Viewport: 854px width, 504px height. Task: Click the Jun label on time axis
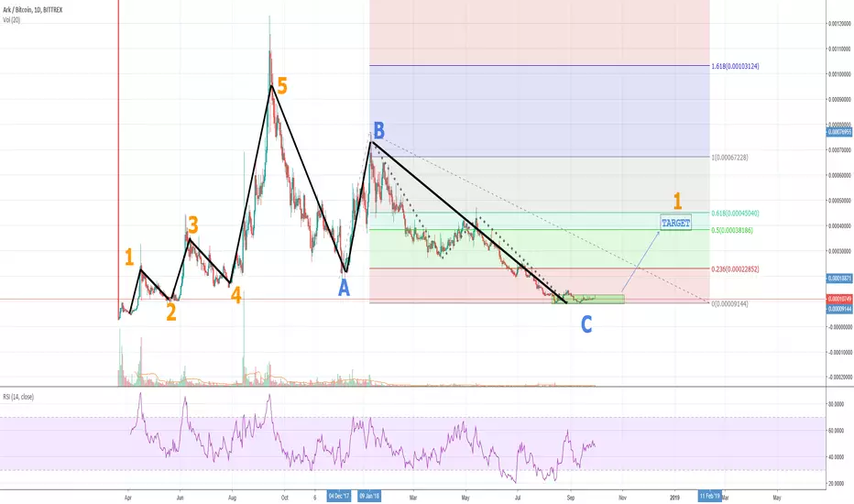click(180, 498)
